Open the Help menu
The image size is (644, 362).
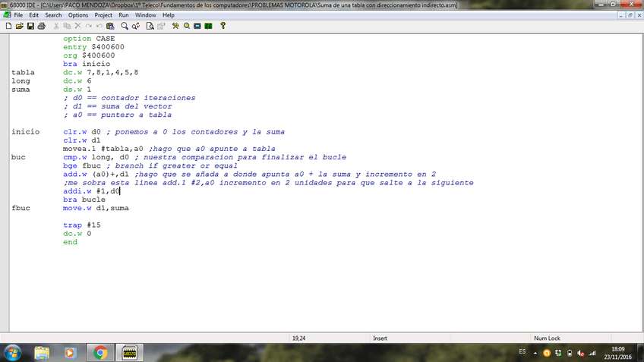[x=169, y=15]
